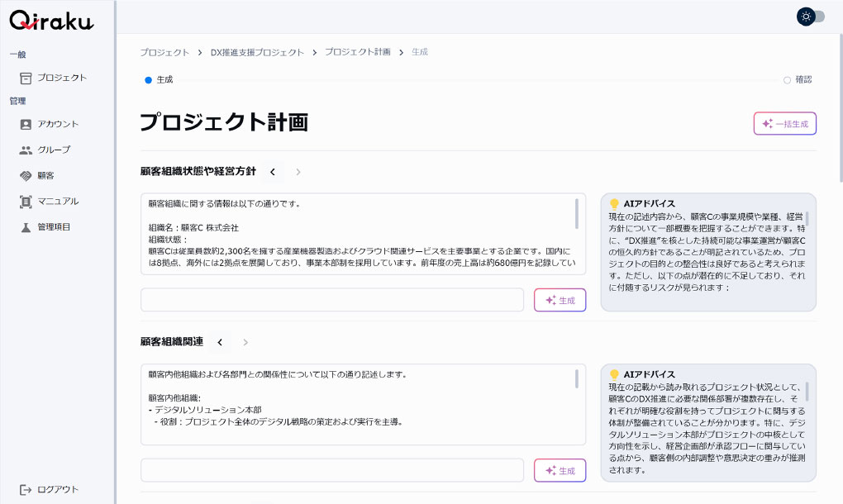Open DX推進支援プロジェクト breadcrumb
This screenshot has width=843, height=504.
click(257, 52)
